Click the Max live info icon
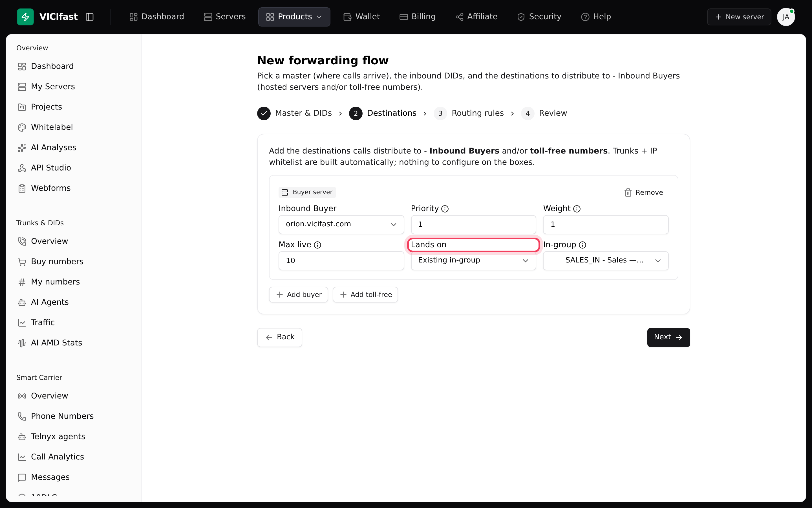 tap(317, 245)
